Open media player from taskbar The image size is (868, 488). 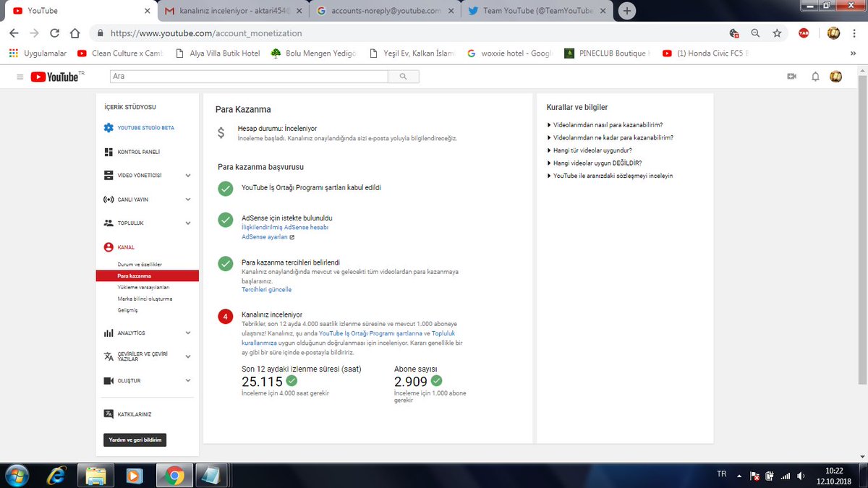tap(134, 476)
